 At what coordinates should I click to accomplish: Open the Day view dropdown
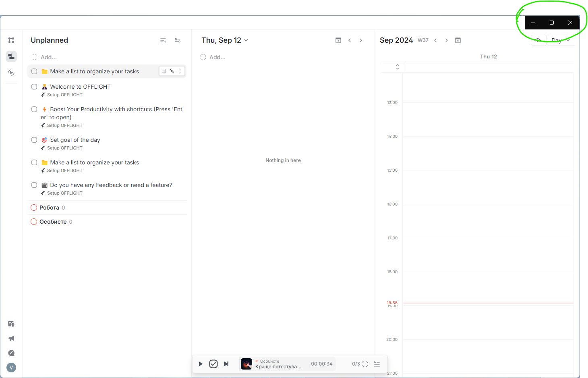point(561,40)
